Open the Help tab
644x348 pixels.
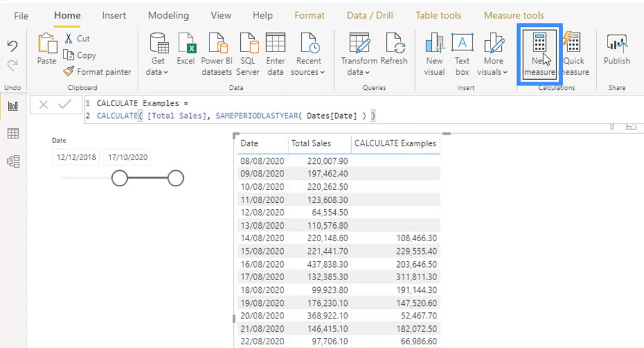(x=262, y=16)
